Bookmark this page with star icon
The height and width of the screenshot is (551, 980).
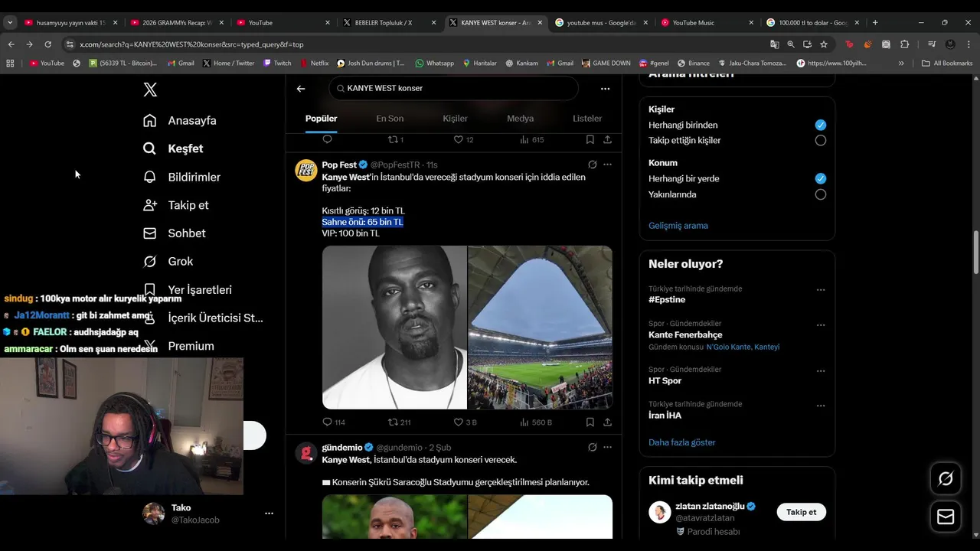click(x=824, y=44)
